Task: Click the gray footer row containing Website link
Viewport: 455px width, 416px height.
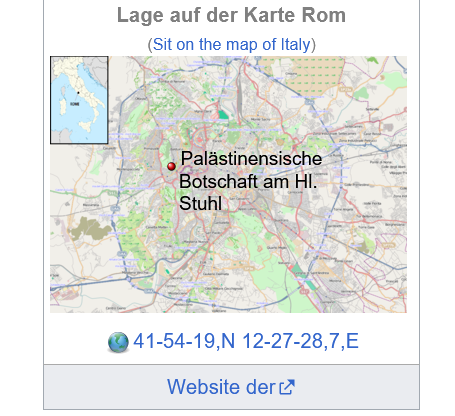Action: point(231,387)
